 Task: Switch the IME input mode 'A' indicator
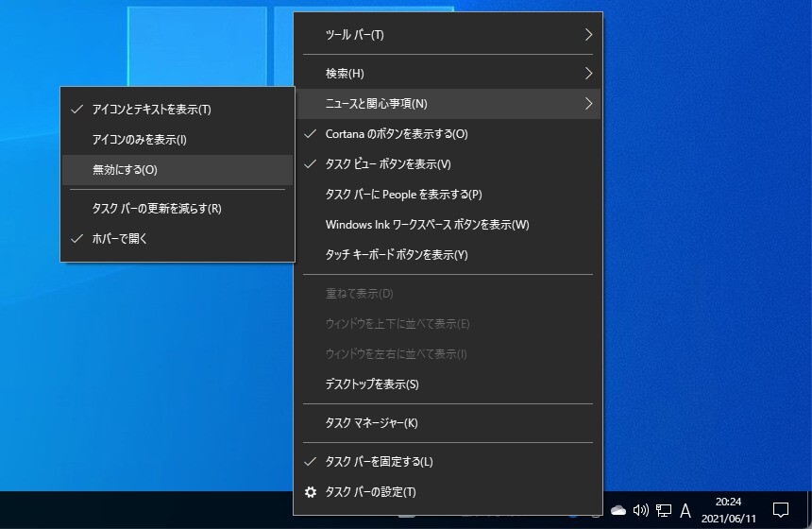[685, 511]
